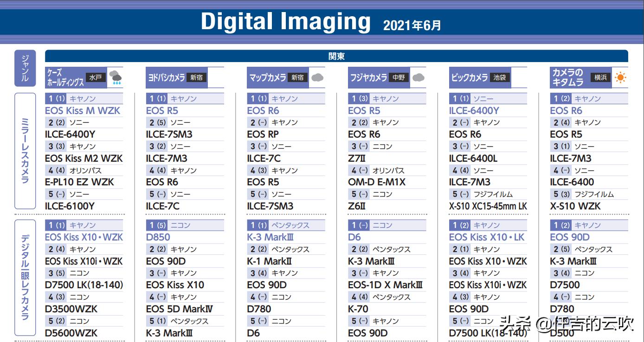The height and width of the screenshot is (342, 644).
Task: Select the K-70 model
Action: point(358,309)
